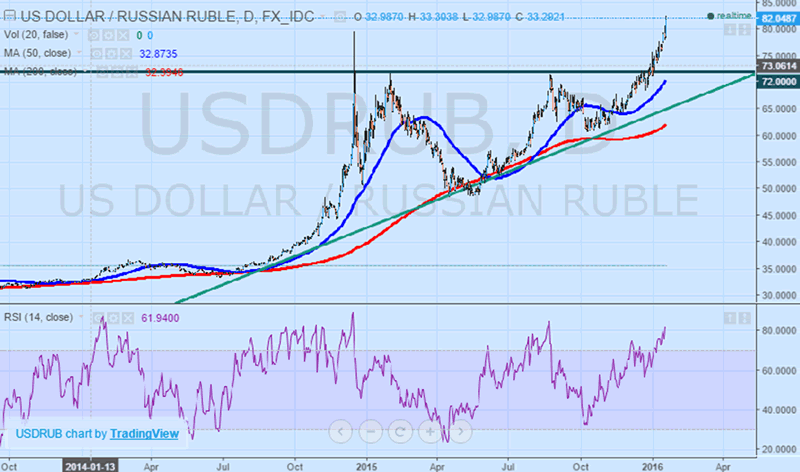Open settings gear for MA (200, close)
The image size is (800, 472).
[117, 72]
